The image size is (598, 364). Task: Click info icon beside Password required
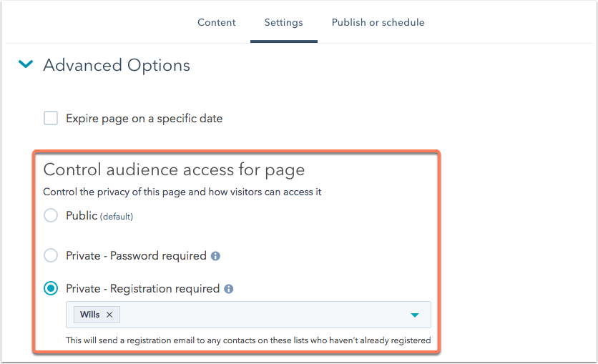215,256
